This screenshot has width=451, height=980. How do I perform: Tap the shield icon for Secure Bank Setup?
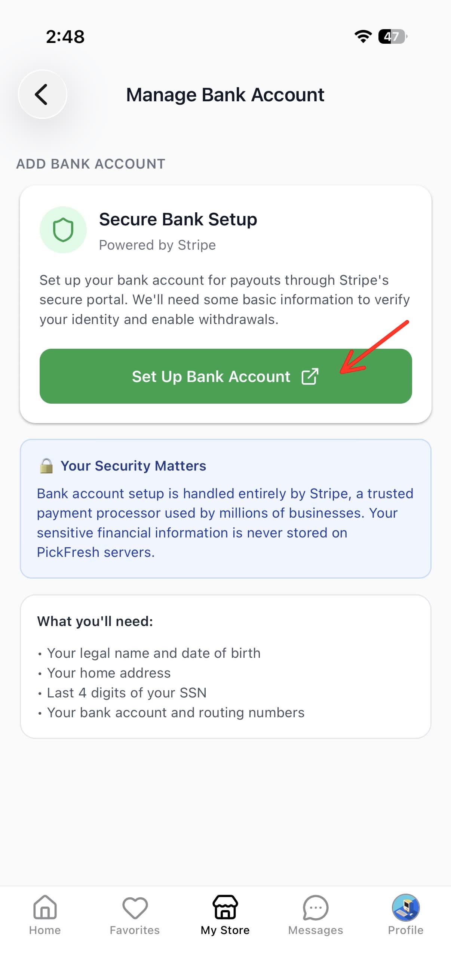coord(64,229)
